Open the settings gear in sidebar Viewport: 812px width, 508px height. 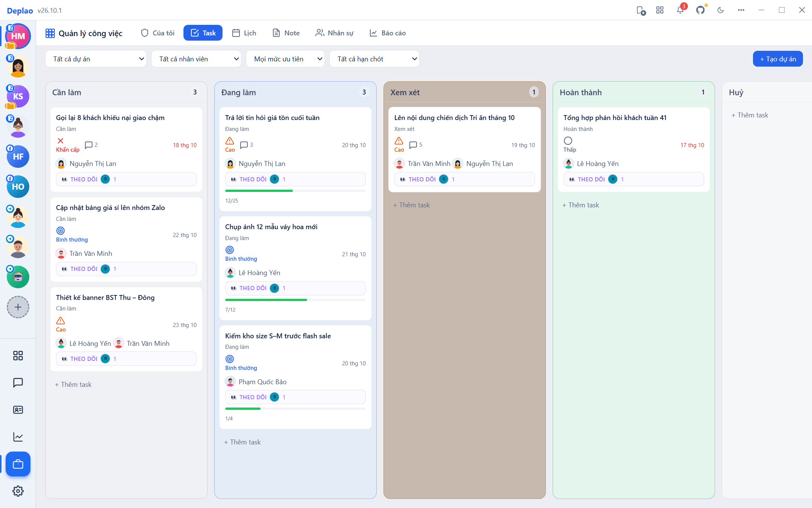18,491
